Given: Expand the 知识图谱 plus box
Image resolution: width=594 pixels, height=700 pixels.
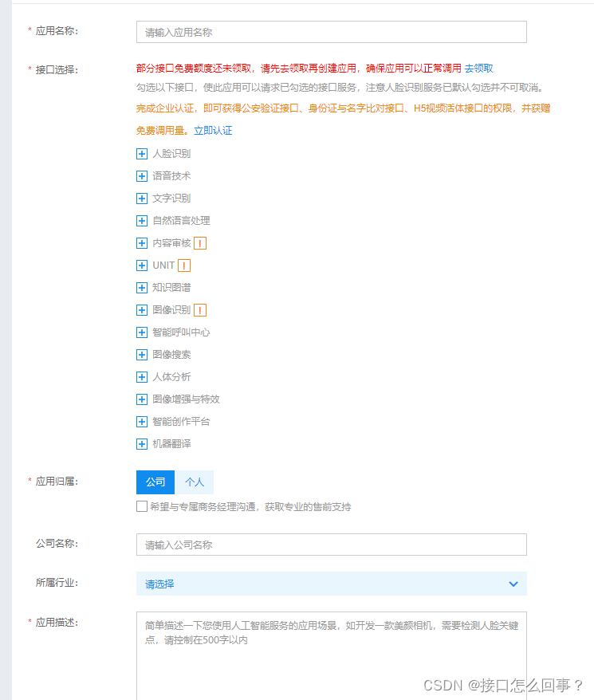Looking at the screenshot, I should tap(142, 288).
